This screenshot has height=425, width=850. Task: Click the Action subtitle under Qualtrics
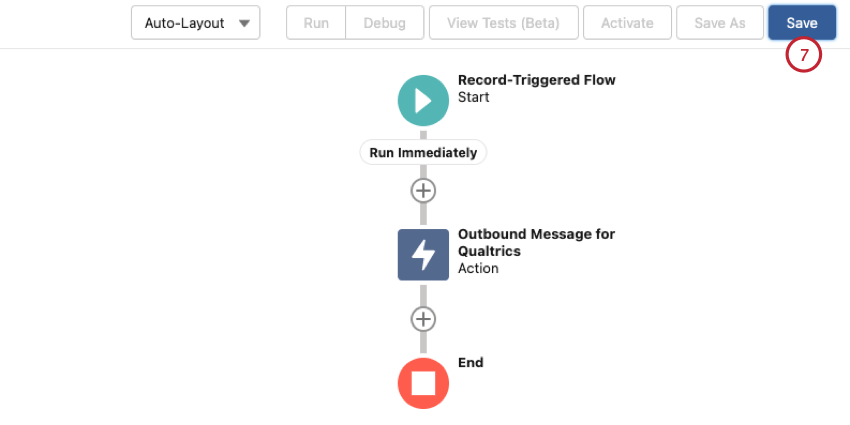click(x=478, y=268)
